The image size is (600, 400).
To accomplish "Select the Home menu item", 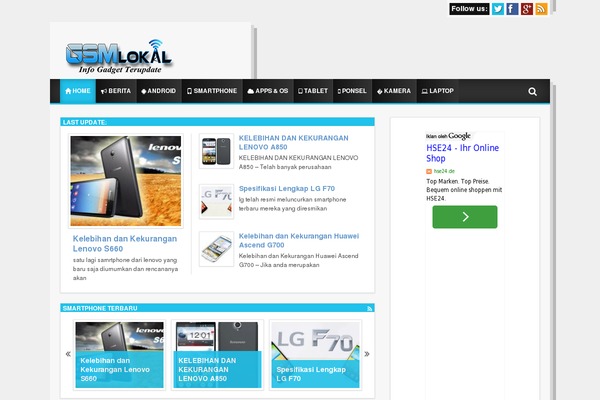I will [x=78, y=91].
